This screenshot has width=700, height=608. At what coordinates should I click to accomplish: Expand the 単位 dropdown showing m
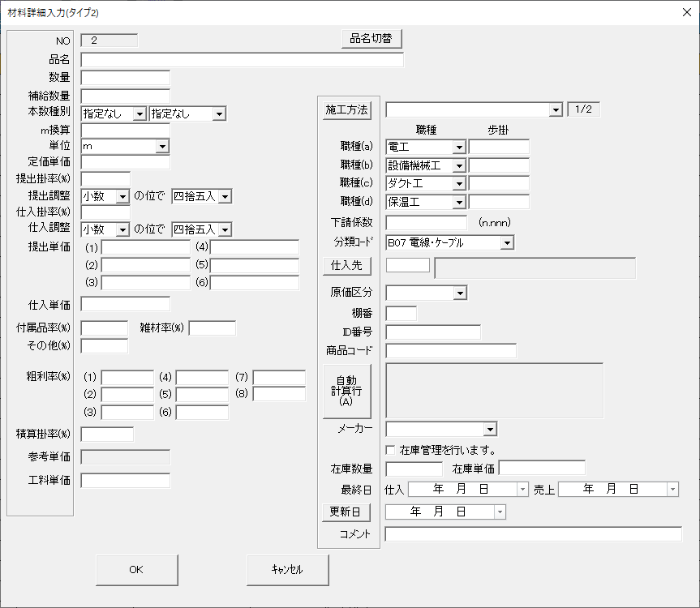[x=162, y=146]
